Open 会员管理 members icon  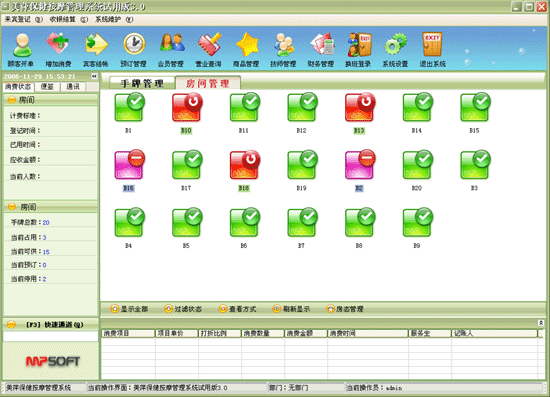click(x=170, y=50)
